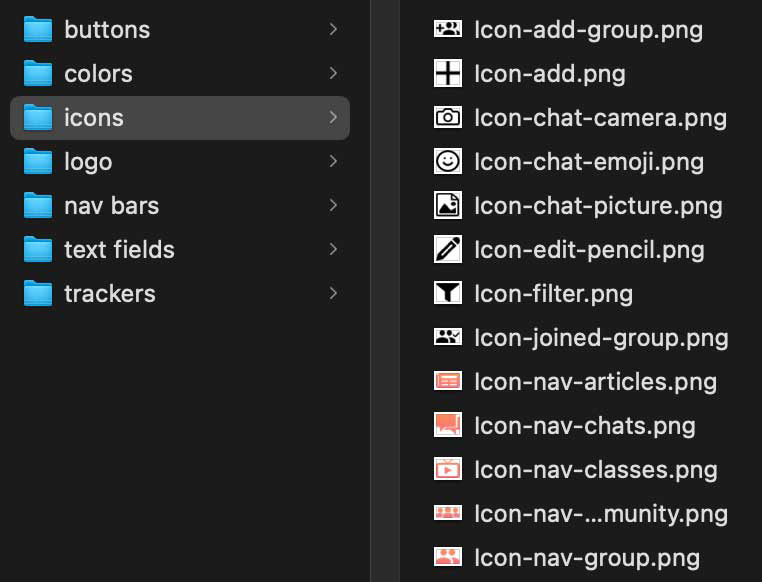This screenshot has width=762, height=582.
Task: Select the Icon-nav-group.png file
Action: (x=586, y=557)
